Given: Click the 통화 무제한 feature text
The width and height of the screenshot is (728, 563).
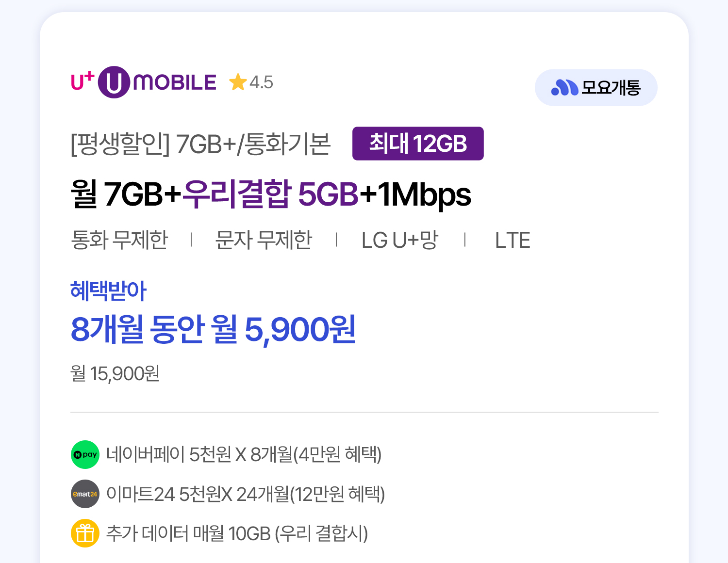Looking at the screenshot, I should 119,240.
